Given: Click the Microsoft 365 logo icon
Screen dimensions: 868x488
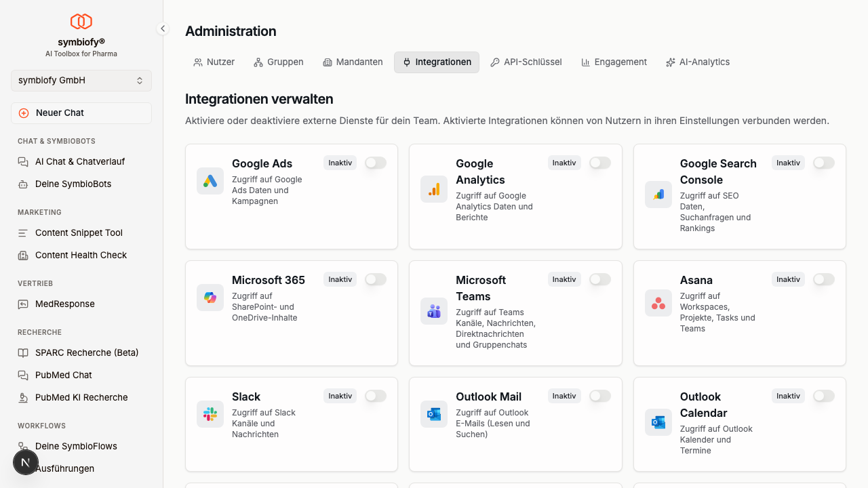Looking at the screenshot, I should (210, 298).
